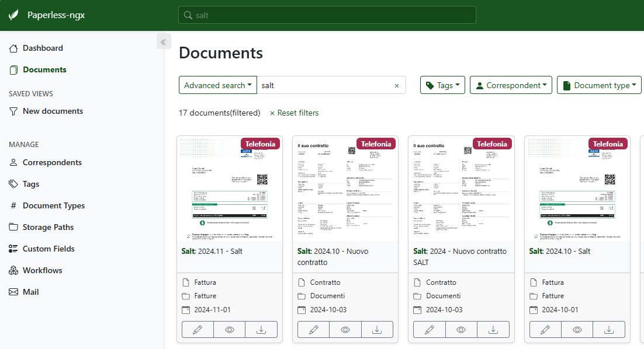Go to the Correspondents management page
This screenshot has width=644, height=349.
tap(46, 162)
